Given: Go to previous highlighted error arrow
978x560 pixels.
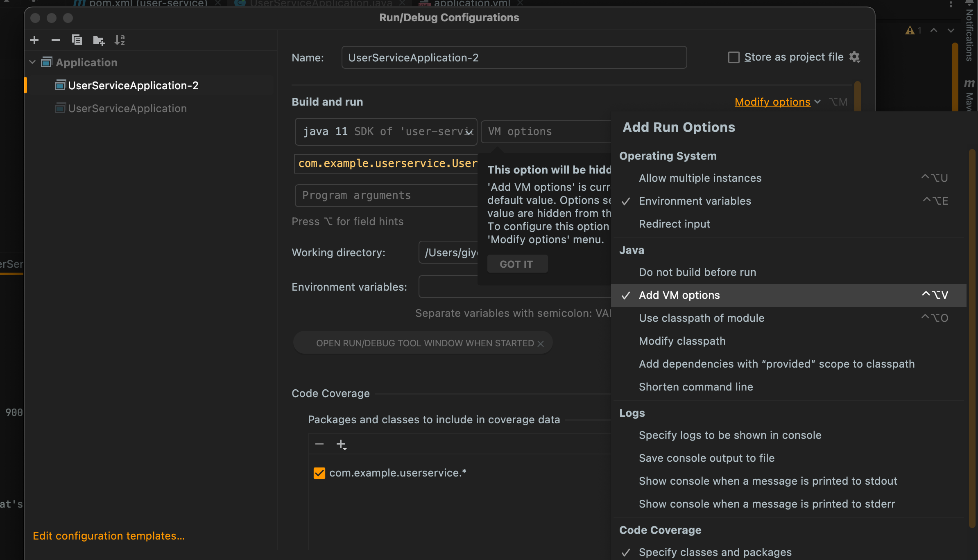Looking at the screenshot, I should pyautogui.click(x=934, y=30).
